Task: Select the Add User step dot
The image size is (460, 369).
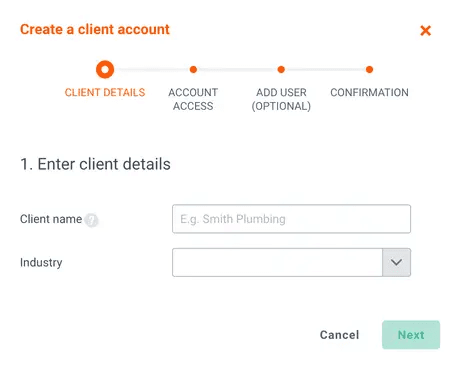Action: (x=281, y=69)
